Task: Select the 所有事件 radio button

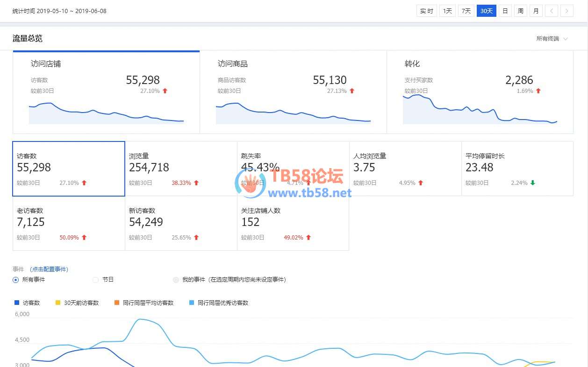Action: (x=16, y=280)
